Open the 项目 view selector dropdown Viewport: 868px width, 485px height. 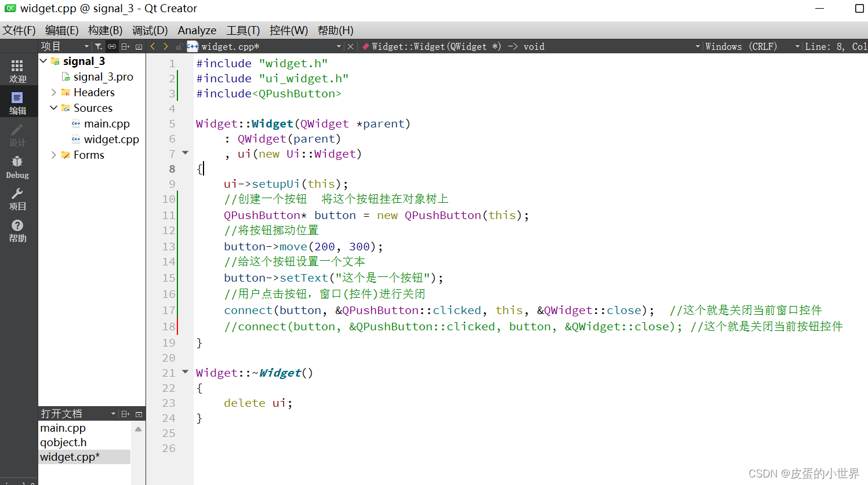(87, 46)
